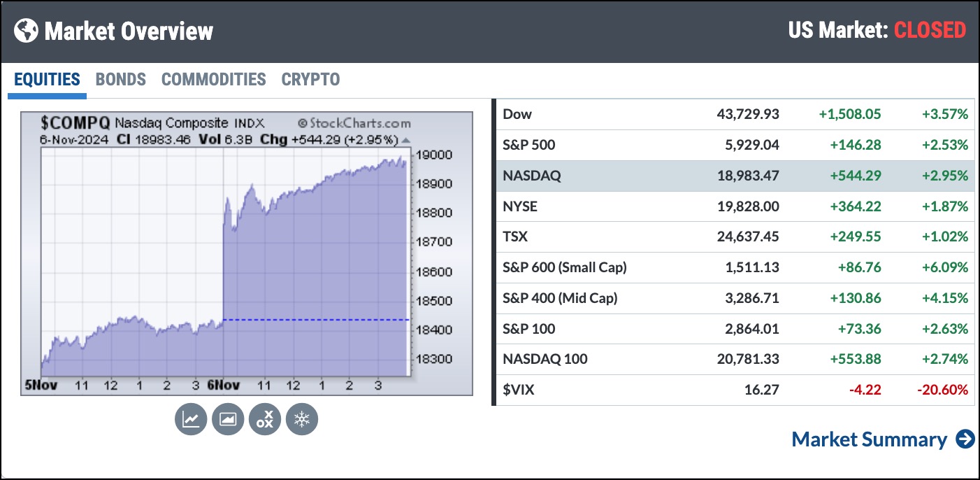Click the TSX value 24,637.45
Viewport: 980px width, 480px height.
(748, 237)
